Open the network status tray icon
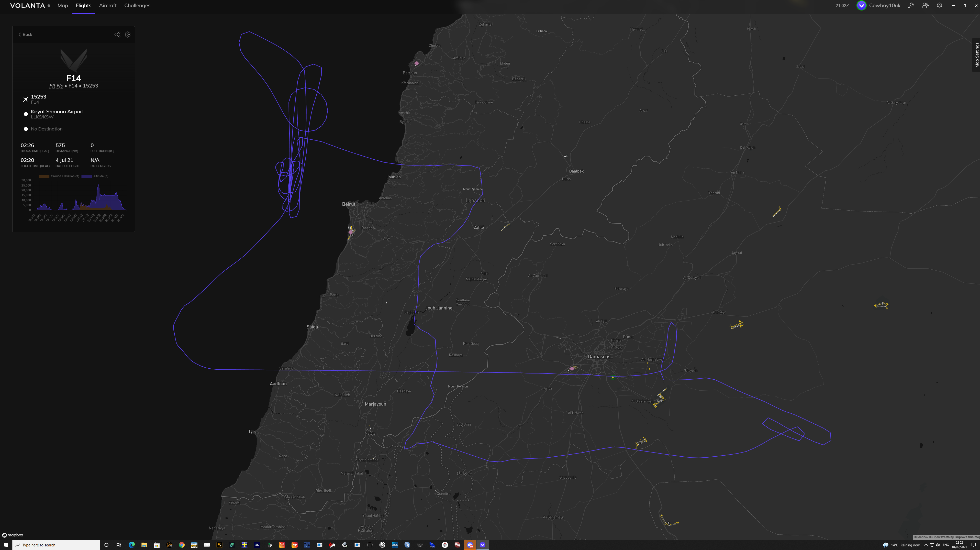This screenshot has height=550, width=980. click(932, 545)
